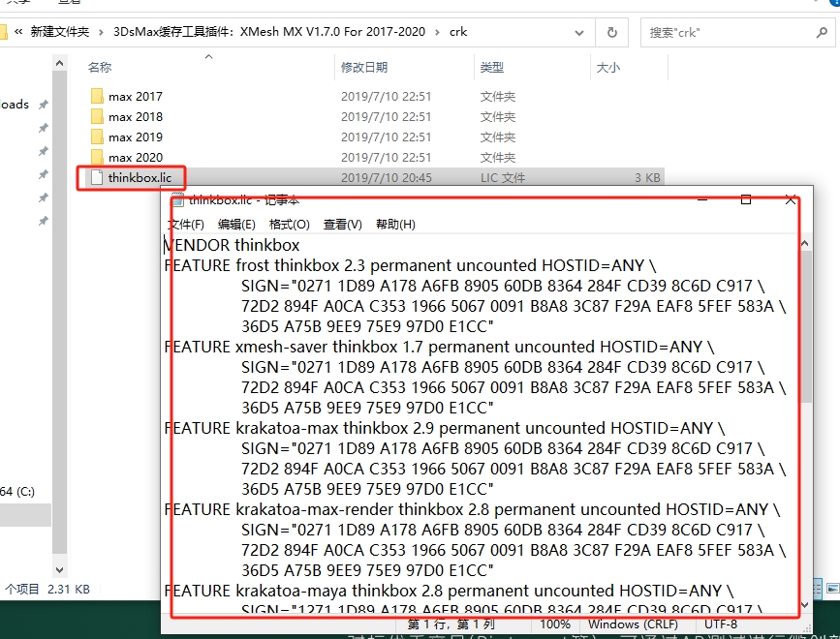This screenshot has width=840, height=639.
Task: Click the XMesh MX V1.7.0 breadcrumb segment
Action: [x=269, y=32]
